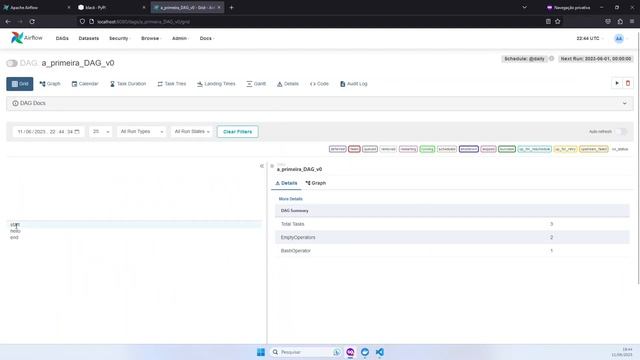Click the Schedule: @daily badge

click(x=524, y=59)
